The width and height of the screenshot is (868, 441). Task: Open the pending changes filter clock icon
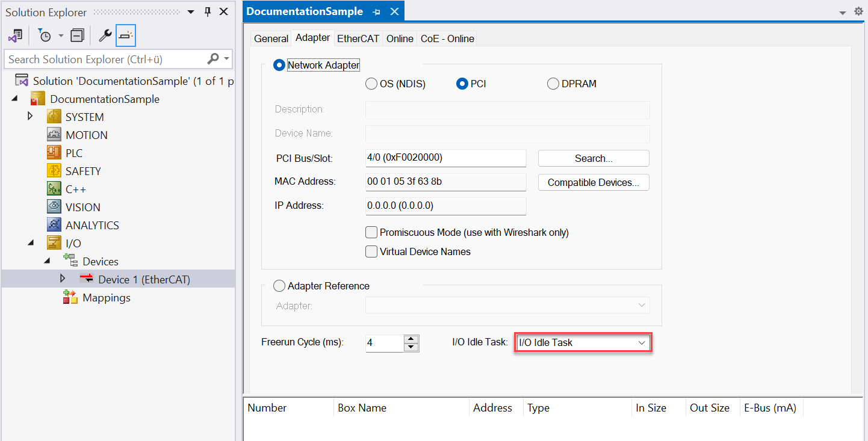[45, 36]
